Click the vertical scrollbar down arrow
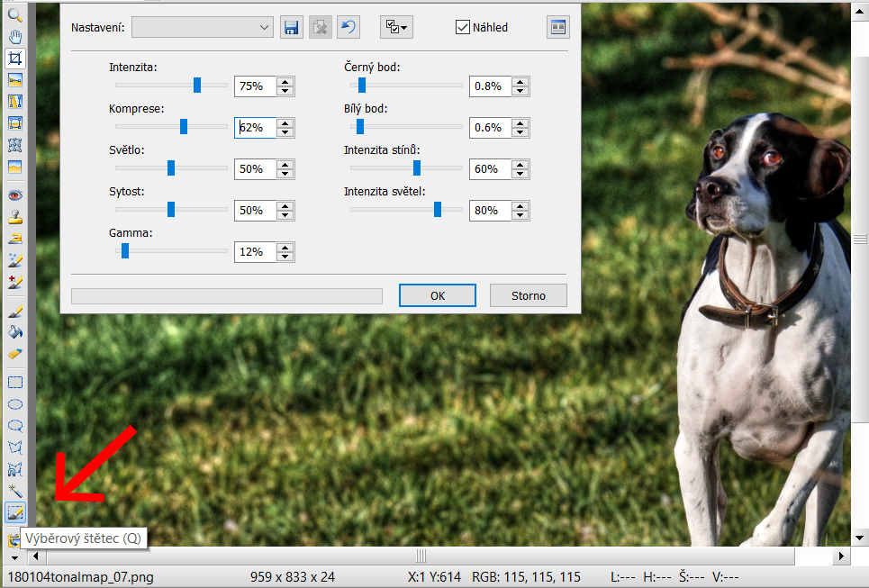Image resolution: width=869 pixels, height=588 pixels. click(860, 537)
